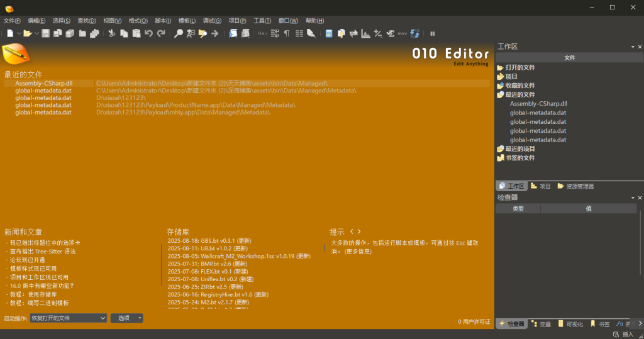644x339 pixels.
Task: Open 启动操作 combo box 恢复打开的文件
Action: (68, 318)
